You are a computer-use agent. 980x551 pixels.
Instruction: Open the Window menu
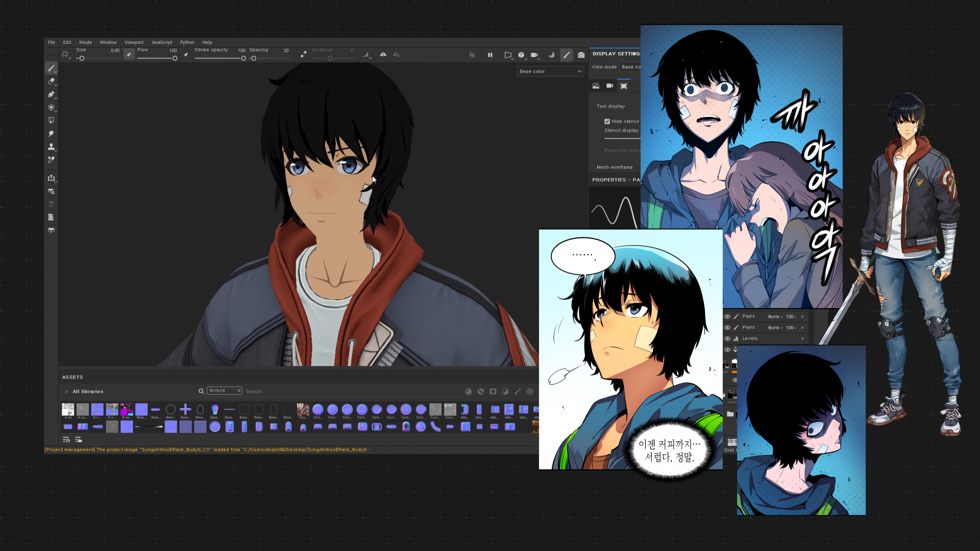point(108,42)
